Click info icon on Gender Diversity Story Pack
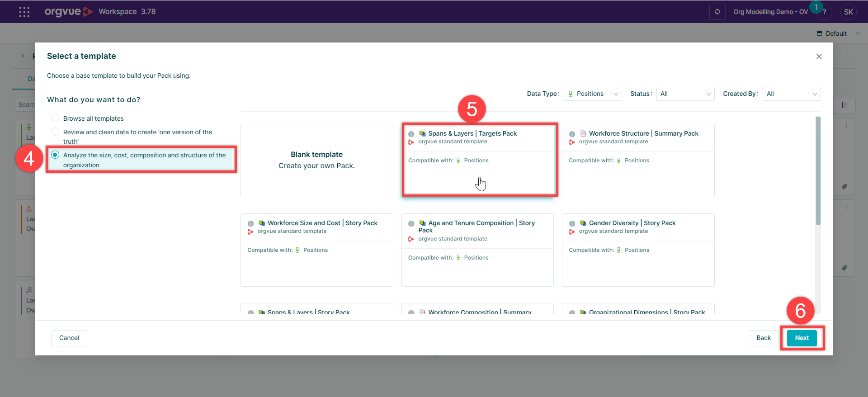868x397 pixels. [572, 223]
